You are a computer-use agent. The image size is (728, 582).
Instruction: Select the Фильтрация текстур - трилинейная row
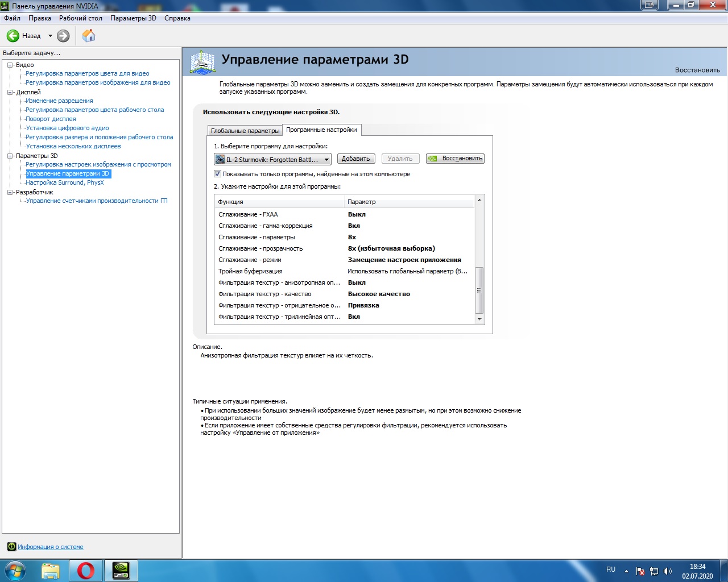(344, 317)
